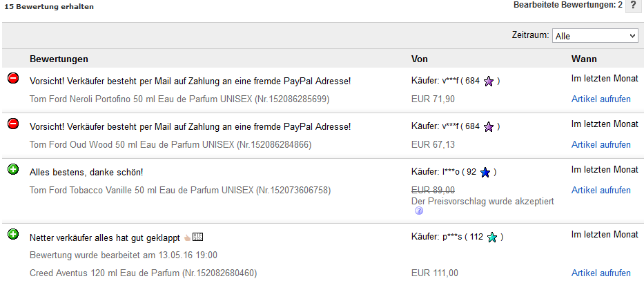This screenshot has height=281, width=644.
Task: Click green positive icon for Tobacco Vanille review
Action: tap(13, 169)
